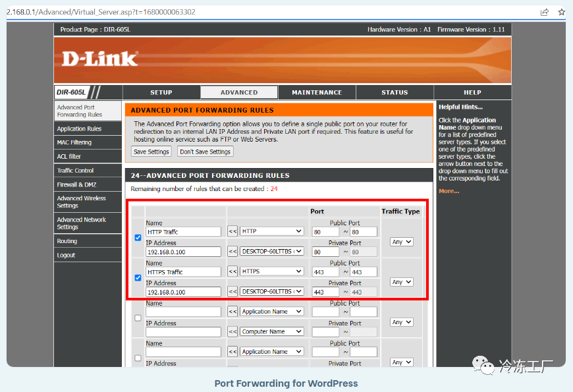The width and height of the screenshot is (573, 392).
Task: Disable the HTTPS Traffic rule checkbox
Action: [138, 278]
